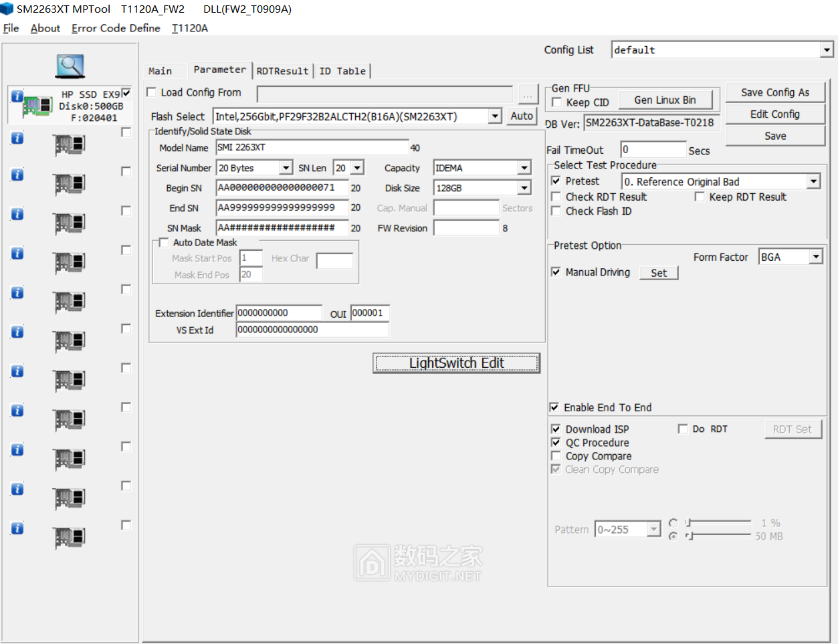Screen dimensions: 838x644
Task: Open the Flash Select dropdown
Action: (494, 116)
